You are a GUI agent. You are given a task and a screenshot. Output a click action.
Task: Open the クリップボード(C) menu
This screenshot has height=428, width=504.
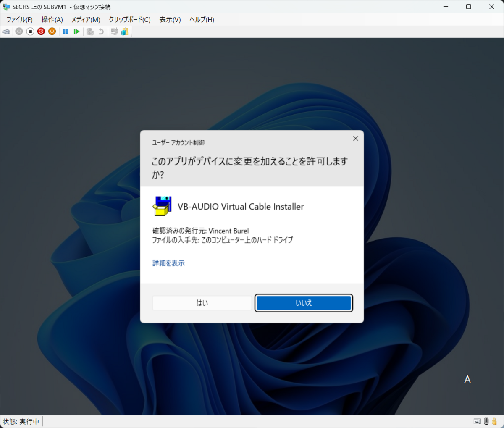pyautogui.click(x=129, y=20)
